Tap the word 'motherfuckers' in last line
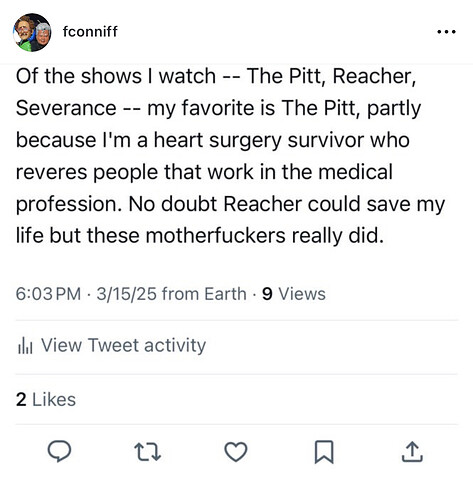The image size is (473, 500). 216,235
